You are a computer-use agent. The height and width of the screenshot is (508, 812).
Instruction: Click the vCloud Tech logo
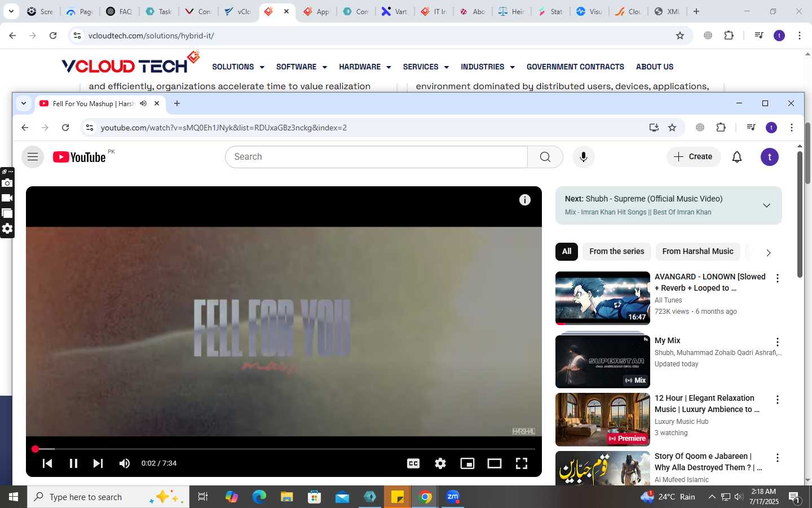click(x=130, y=63)
